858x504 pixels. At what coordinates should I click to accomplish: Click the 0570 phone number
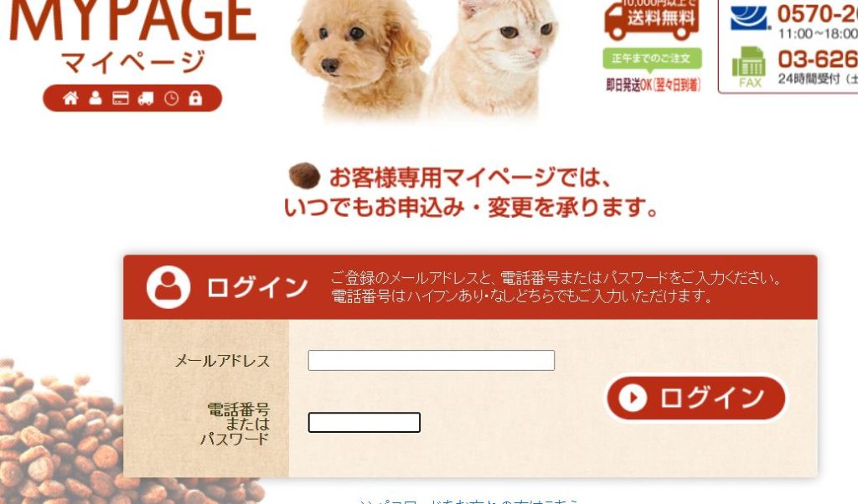pos(817,15)
